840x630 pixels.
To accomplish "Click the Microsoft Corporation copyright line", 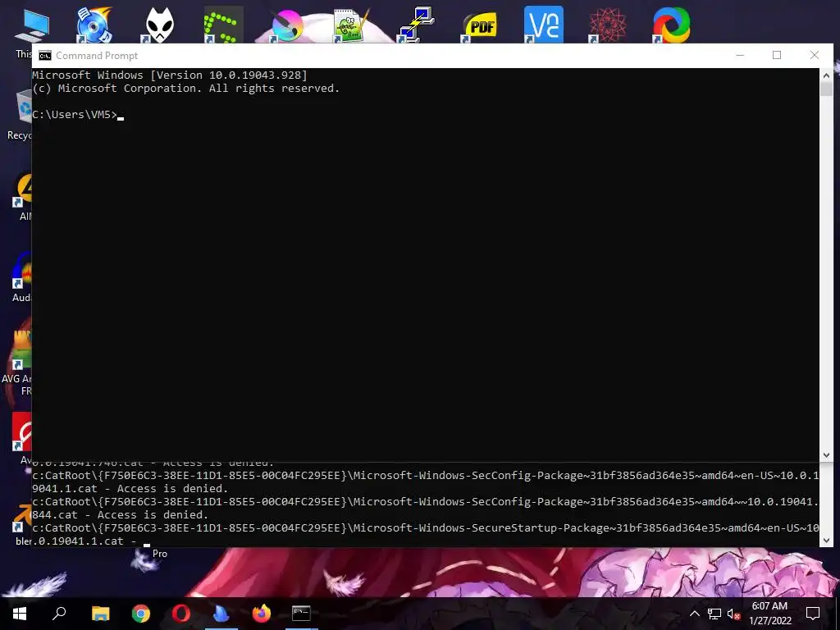I will [186, 89].
